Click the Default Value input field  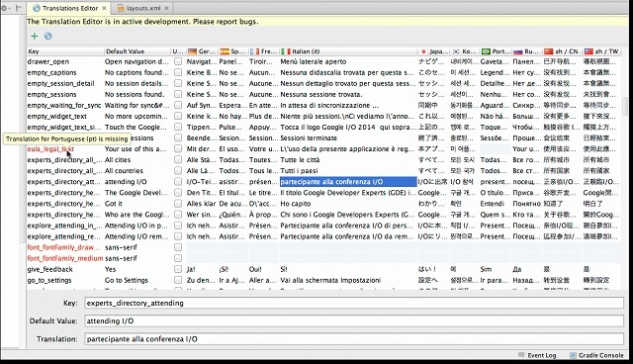click(x=354, y=321)
